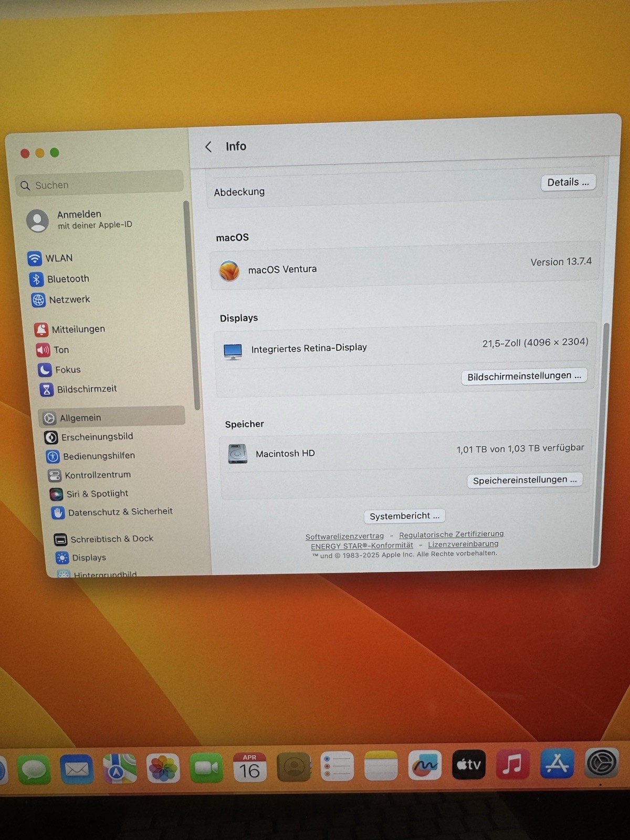Select Netzwerk in the sidebar
The image size is (630, 840).
coord(61,300)
